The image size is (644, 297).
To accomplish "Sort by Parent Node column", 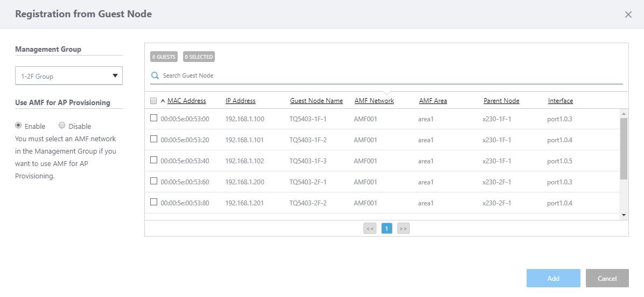I will (501, 101).
